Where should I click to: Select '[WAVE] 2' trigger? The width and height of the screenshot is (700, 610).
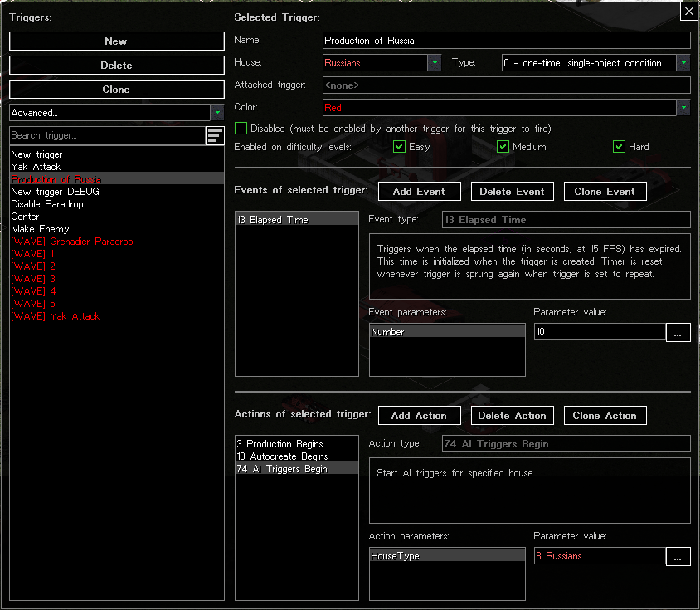(116, 266)
